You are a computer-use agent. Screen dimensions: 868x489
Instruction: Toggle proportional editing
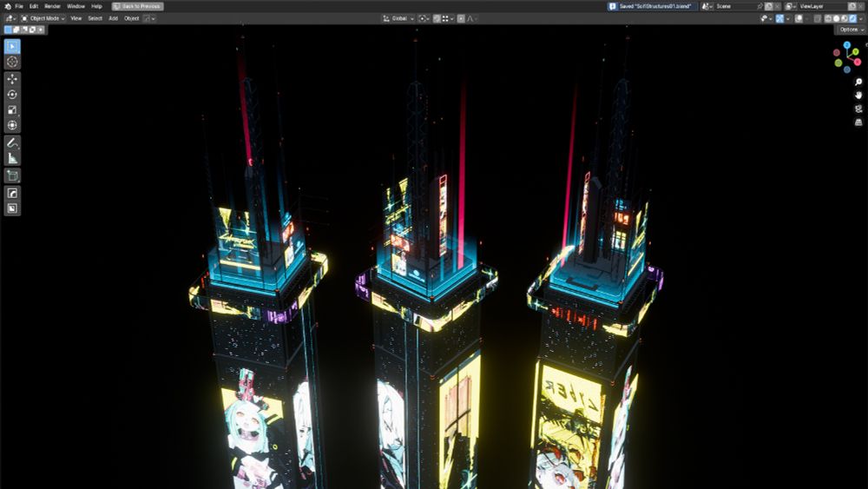click(461, 18)
